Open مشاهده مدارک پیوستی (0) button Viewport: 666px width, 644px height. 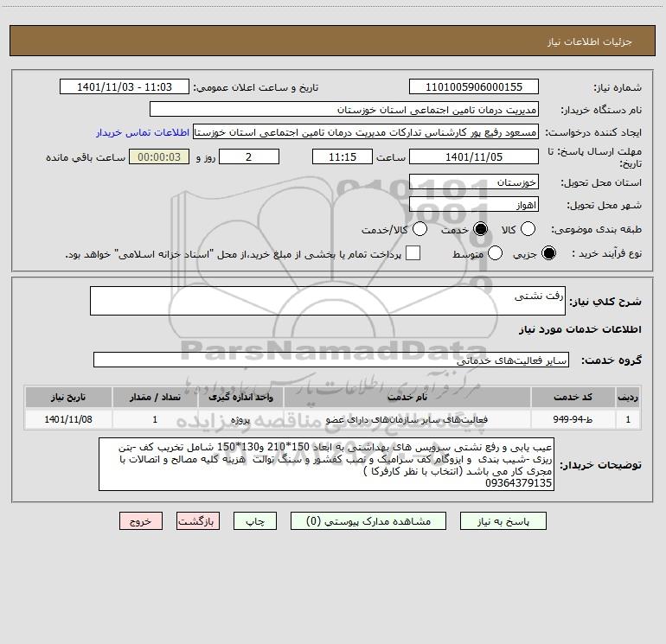(x=368, y=521)
